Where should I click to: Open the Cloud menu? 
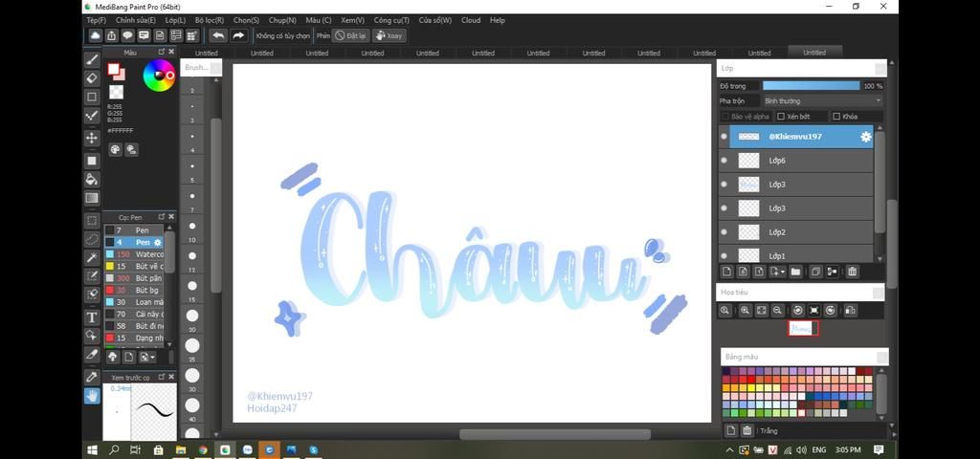point(471,20)
